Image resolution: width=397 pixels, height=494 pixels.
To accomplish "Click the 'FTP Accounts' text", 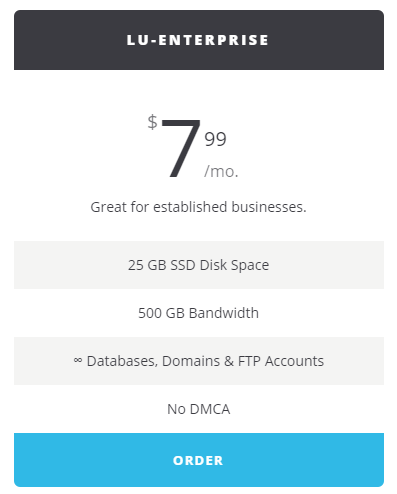I will point(281,361).
